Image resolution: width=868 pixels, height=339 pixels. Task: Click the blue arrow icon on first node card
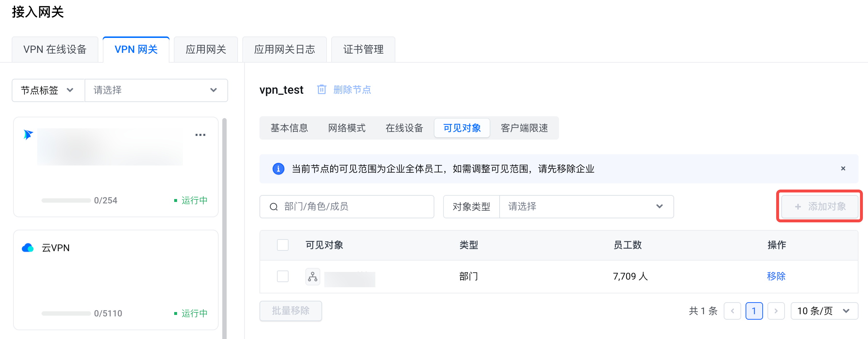pyautogui.click(x=28, y=135)
